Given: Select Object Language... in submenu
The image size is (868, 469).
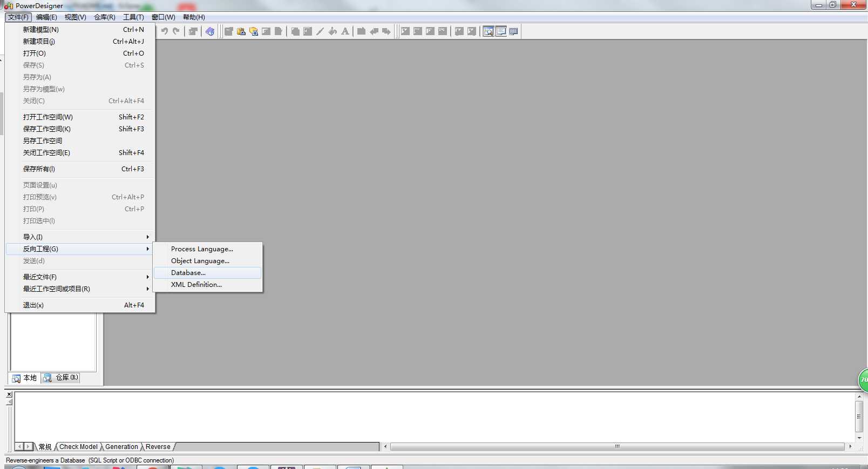Looking at the screenshot, I should pos(208,261).
